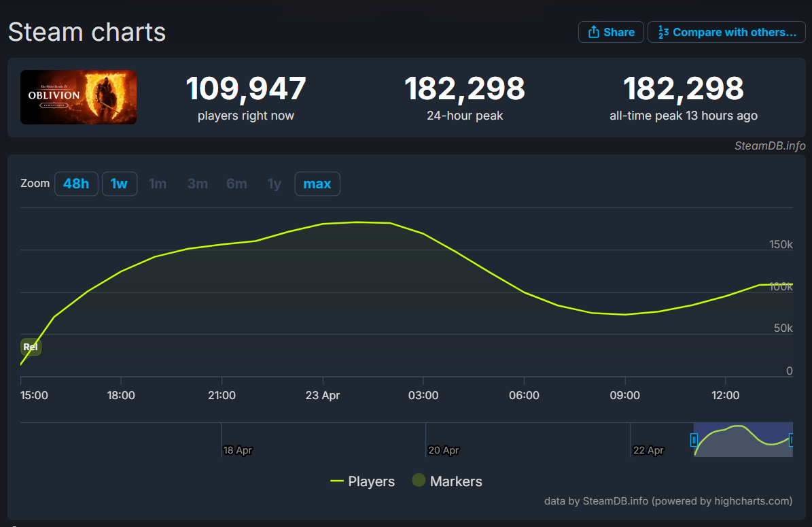Click the 21:00 x-axis label
Image resolution: width=812 pixels, height=527 pixels.
click(222, 395)
